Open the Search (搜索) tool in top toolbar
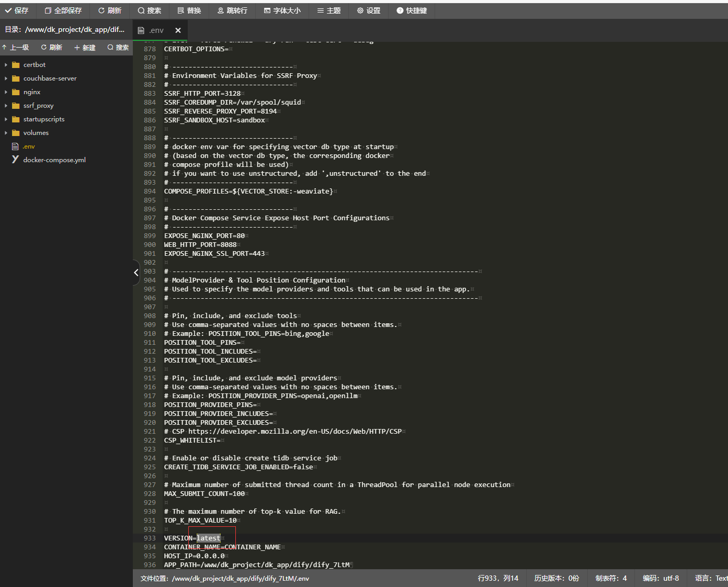728x587 pixels. (150, 10)
